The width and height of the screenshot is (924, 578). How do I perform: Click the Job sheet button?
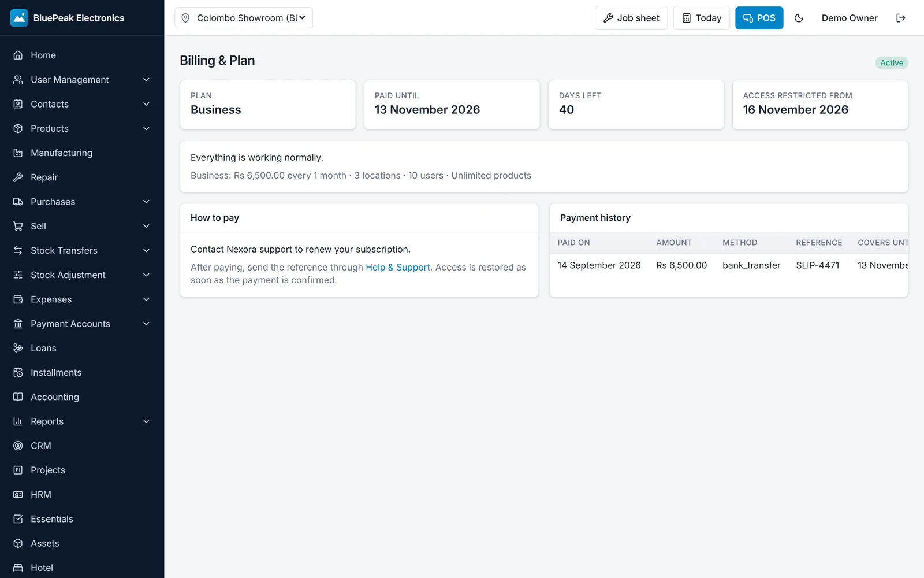tap(631, 18)
